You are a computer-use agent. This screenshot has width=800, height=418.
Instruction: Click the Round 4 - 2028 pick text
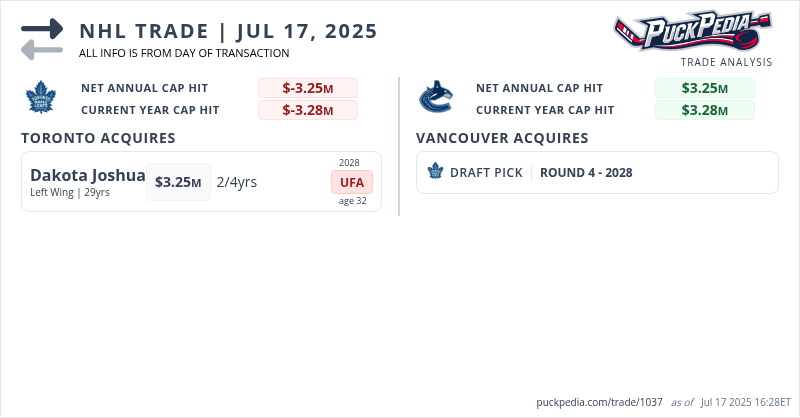[x=586, y=173]
